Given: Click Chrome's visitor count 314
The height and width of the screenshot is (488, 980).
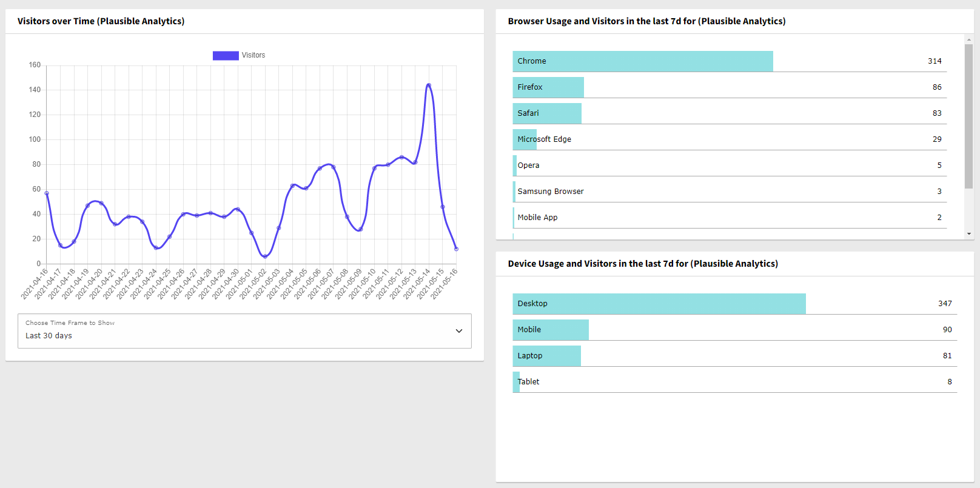Looking at the screenshot, I should pyautogui.click(x=935, y=61).
